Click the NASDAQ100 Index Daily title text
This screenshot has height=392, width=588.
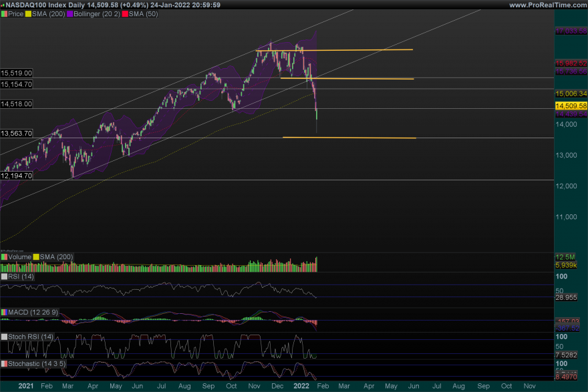(45, 5)
